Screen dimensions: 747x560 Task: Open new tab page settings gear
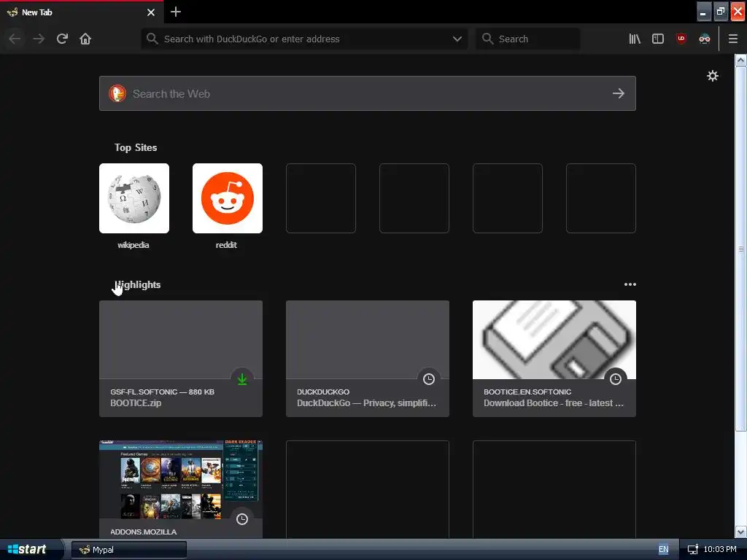(712, 76)
